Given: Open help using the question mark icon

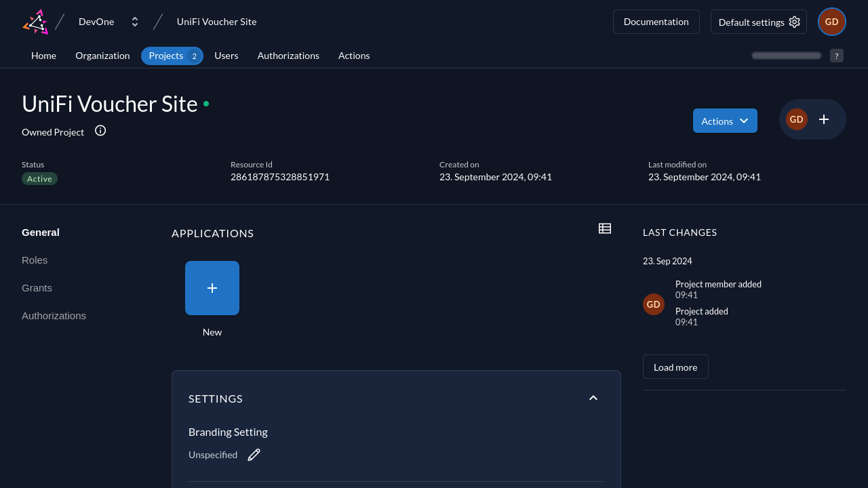Looking at the screenshot, I should (x=836, y=56).
